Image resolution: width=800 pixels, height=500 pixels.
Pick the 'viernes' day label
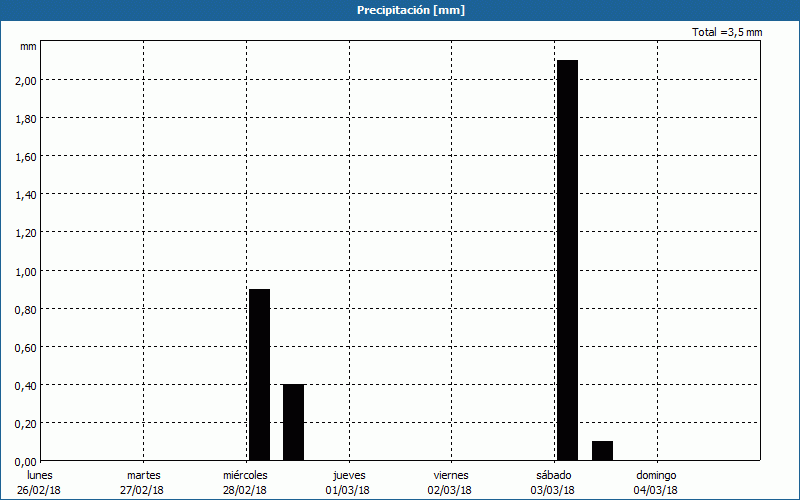pos(451,475)
